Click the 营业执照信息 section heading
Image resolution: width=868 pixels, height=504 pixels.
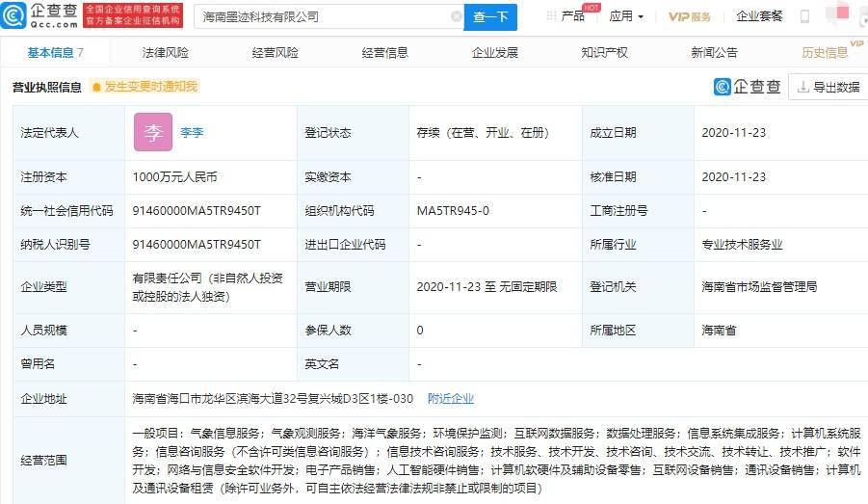click(47, 87)
